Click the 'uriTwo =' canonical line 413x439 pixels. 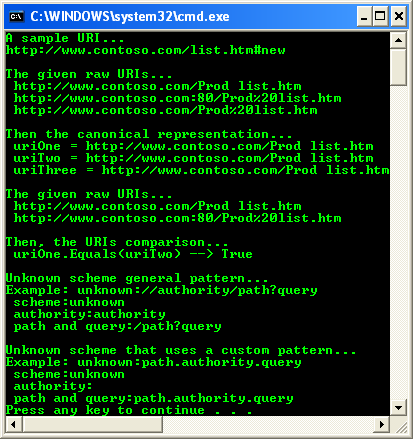point(193,158)
